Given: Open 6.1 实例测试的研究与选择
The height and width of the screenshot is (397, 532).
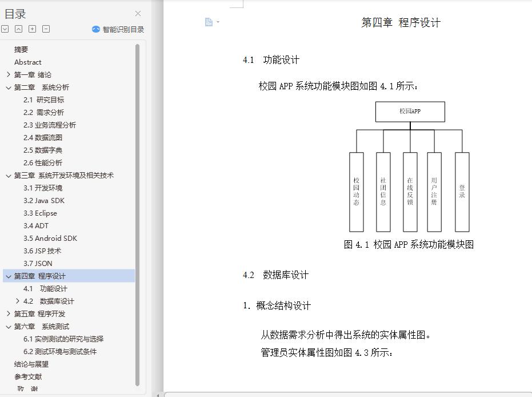Looking at the screenshot, I should [63, 339].
